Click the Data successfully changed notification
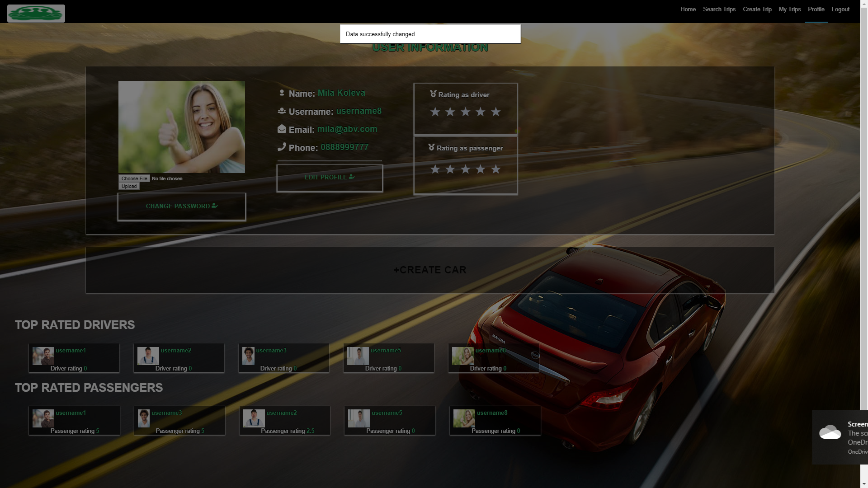The image size is (868, 488). (x=430, y=34)
